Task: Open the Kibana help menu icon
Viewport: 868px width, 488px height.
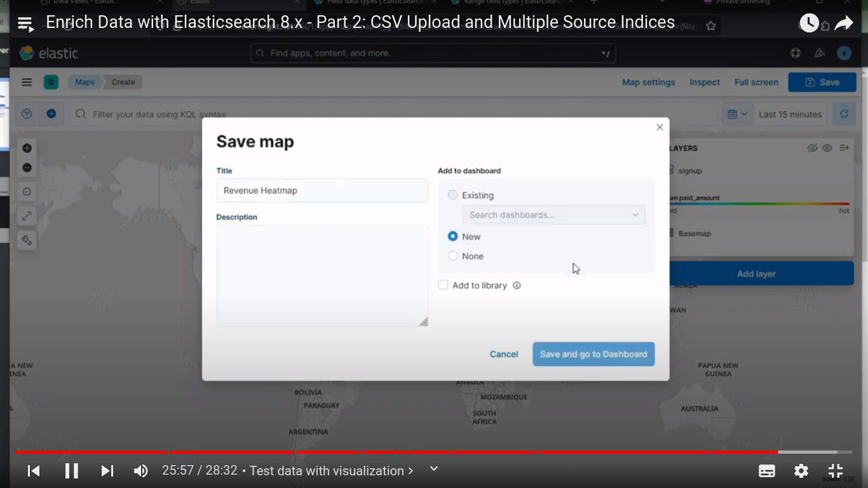Action: tap(796, 53)
